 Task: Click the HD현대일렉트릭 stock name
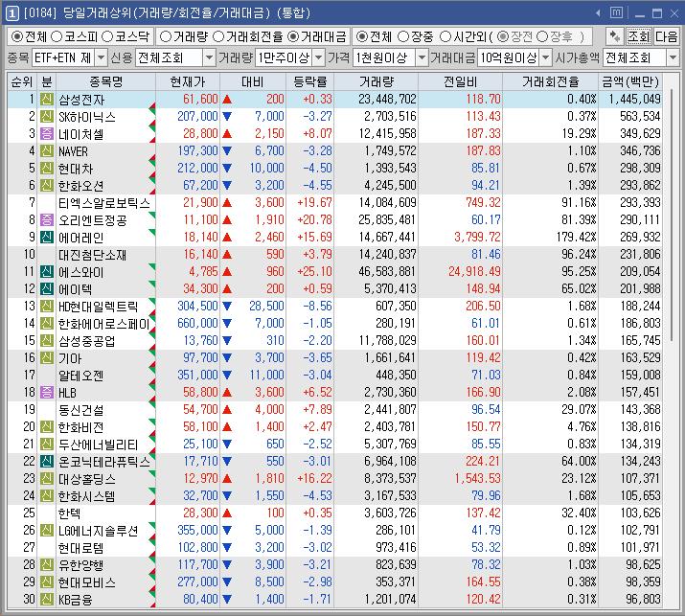point(99,307)
